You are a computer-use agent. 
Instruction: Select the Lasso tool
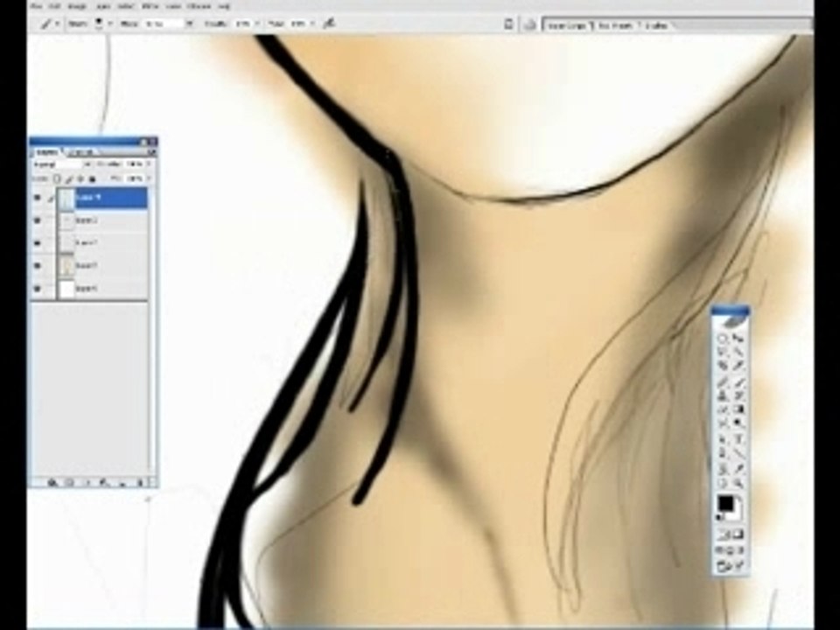[723, 351]
